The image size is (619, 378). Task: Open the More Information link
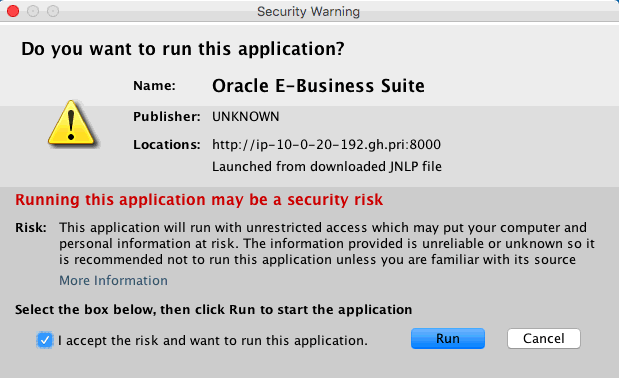point(113,281)
